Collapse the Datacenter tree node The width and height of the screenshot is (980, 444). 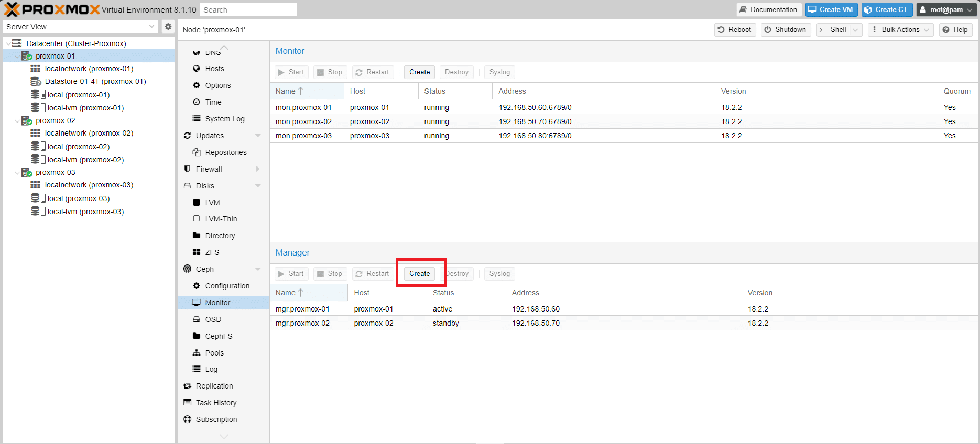[x=7, y=43]
